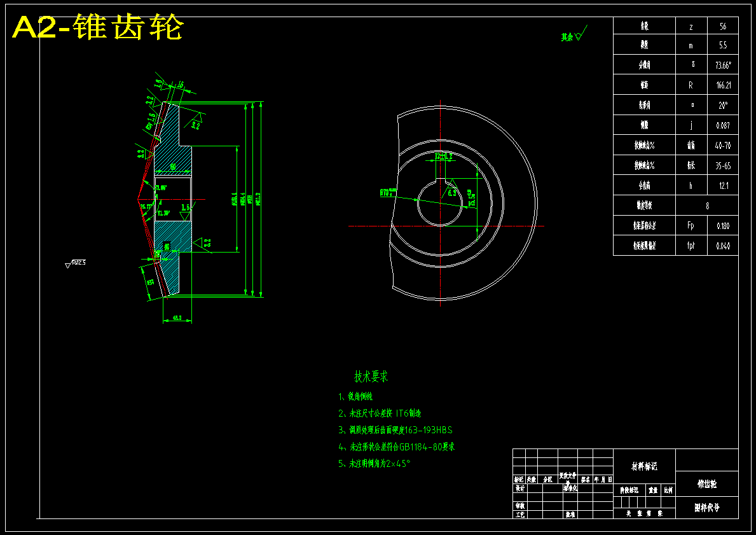The height and width of the screenshot is (535, 756).
Task: Click the symbol 'Fp' in the table
Action: [691, 225]
